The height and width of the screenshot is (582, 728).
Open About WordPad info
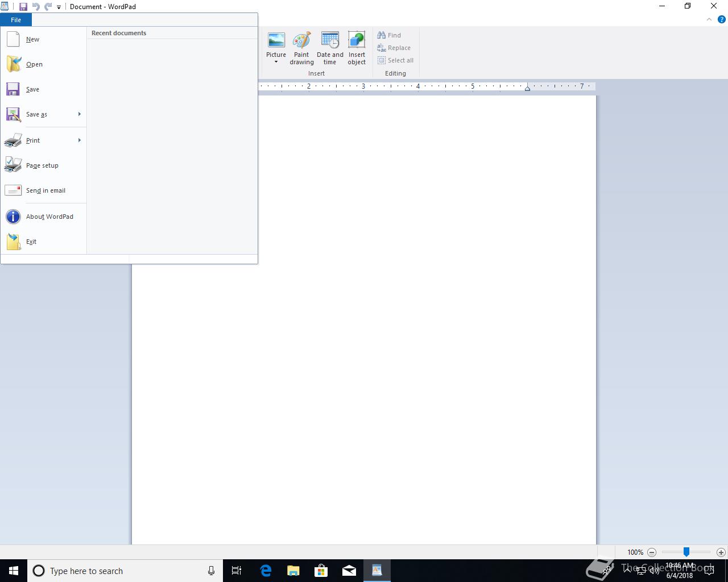44,217
